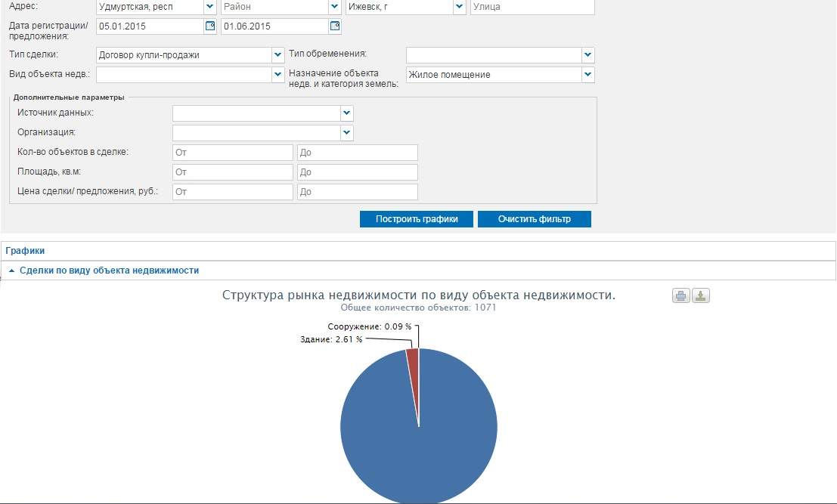The width and height of the screenshot is (837, 504).
Task: Download the pie chart image
Action: (x=700, y=295)
